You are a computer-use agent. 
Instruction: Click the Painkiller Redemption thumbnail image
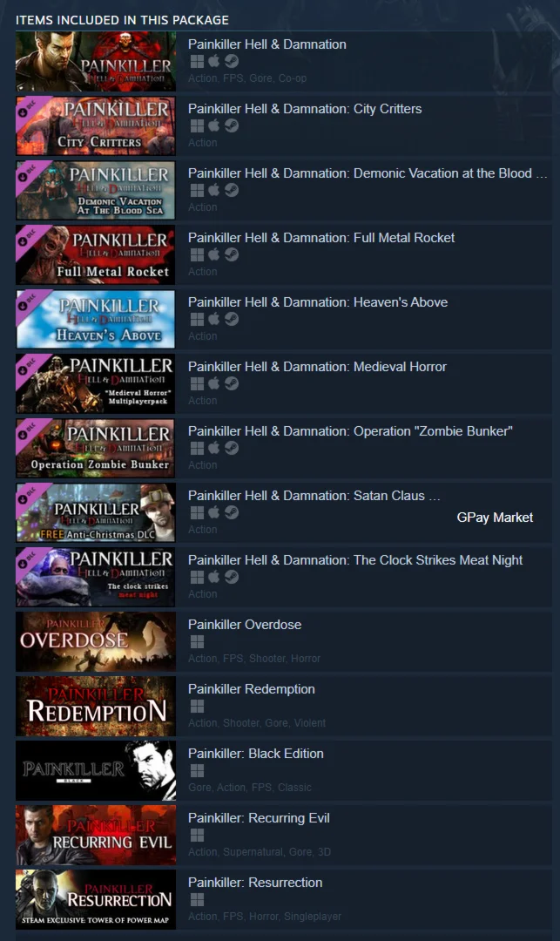point(96,707)
